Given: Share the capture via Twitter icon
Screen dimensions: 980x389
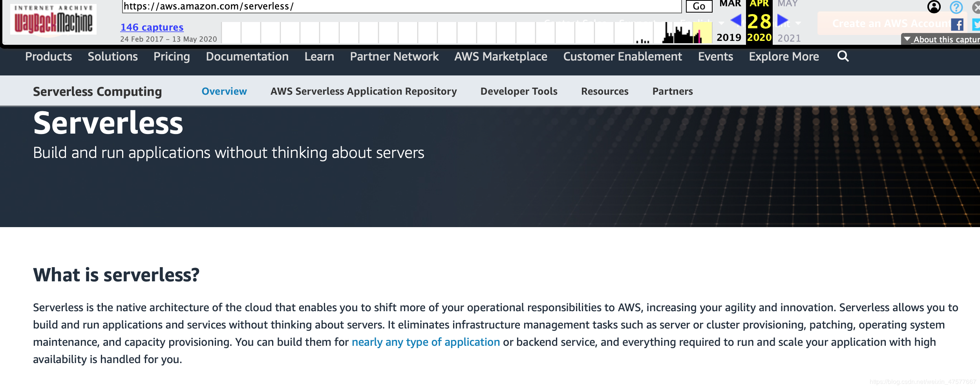Looking at the screenshot, I should click(976, 25).
